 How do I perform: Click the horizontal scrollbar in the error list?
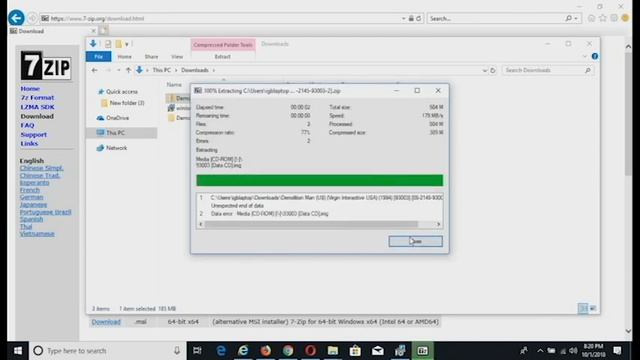[x=311, y=224]
